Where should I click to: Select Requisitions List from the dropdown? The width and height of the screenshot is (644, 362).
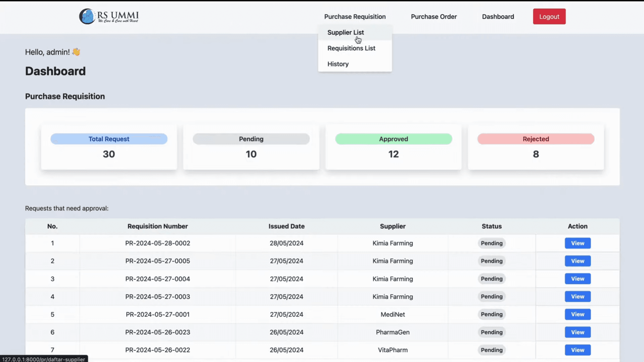click(x=351, y=48)
